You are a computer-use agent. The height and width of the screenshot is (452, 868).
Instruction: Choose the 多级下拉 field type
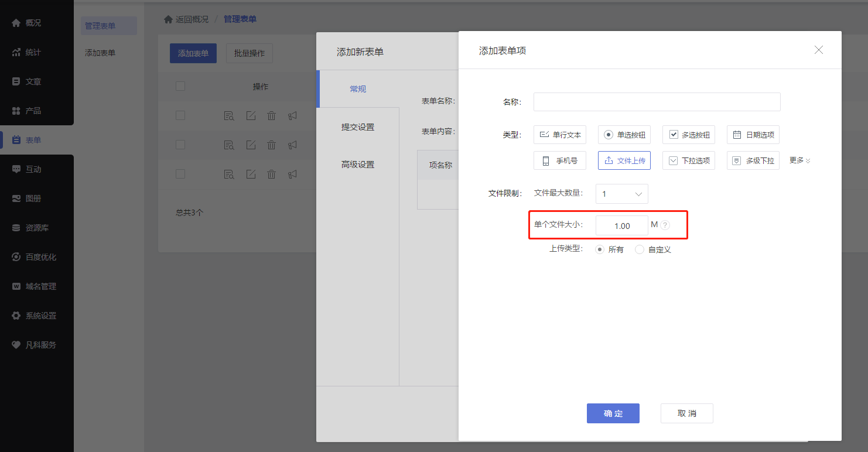tap(753, 160)
